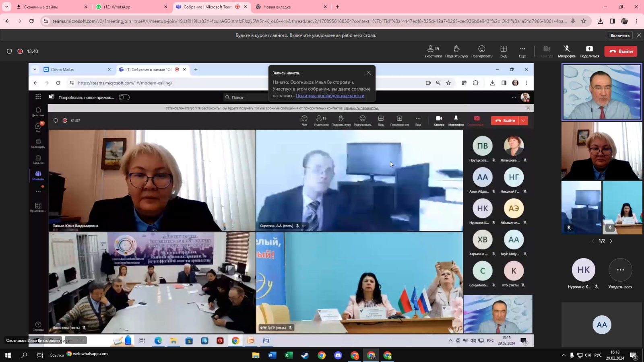Open Справка help in shared Teams sidebar

click(x=38, y=326)
